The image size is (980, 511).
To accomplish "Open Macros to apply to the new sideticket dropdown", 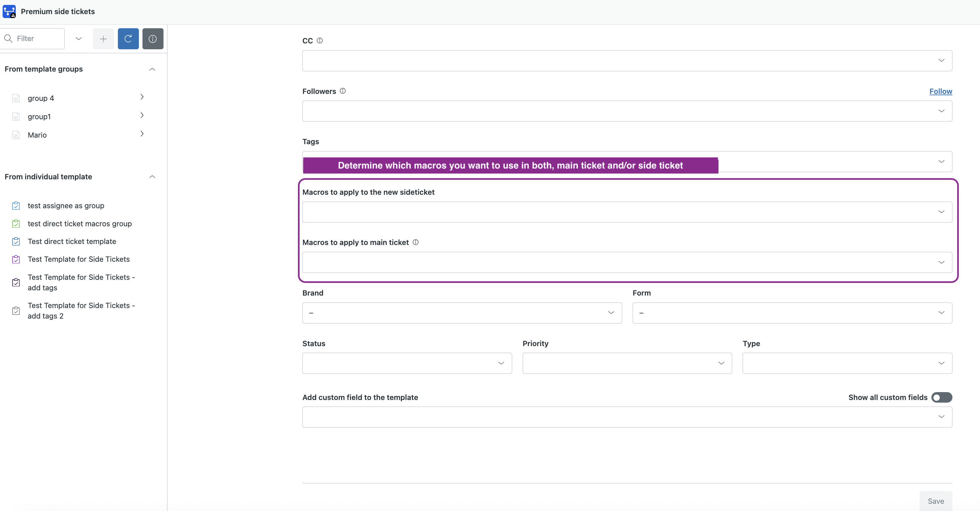I will coord(627,212).
